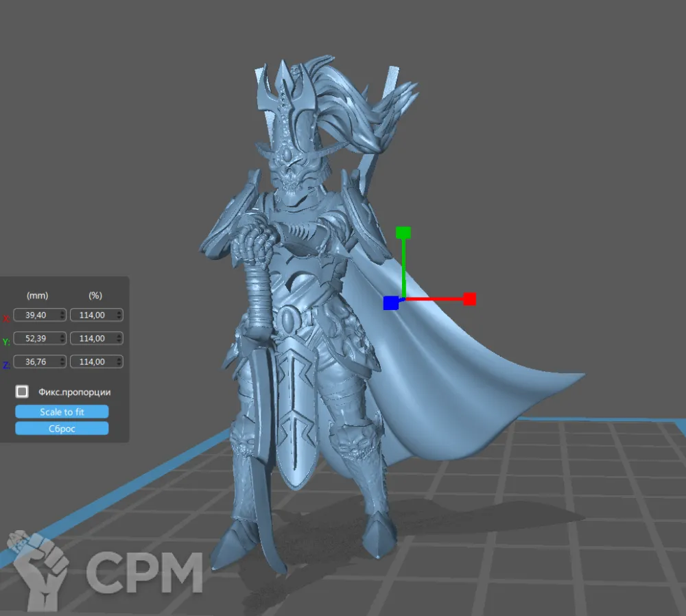Select the green Y-axis gizmo handle
This screenshot has width=686, height=616.
click(x=403, y=233)
